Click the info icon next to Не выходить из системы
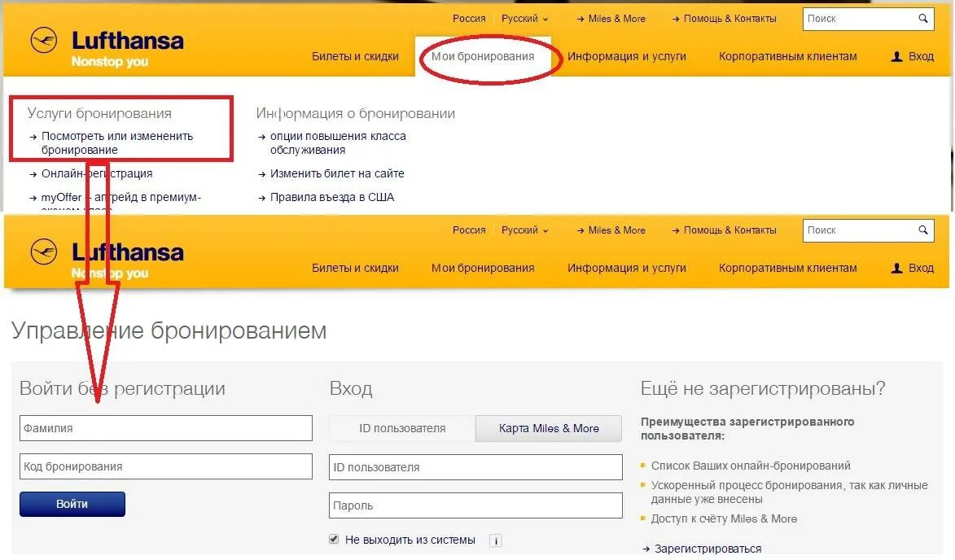Viewport: 955px width, 560px height. point(496,540)
